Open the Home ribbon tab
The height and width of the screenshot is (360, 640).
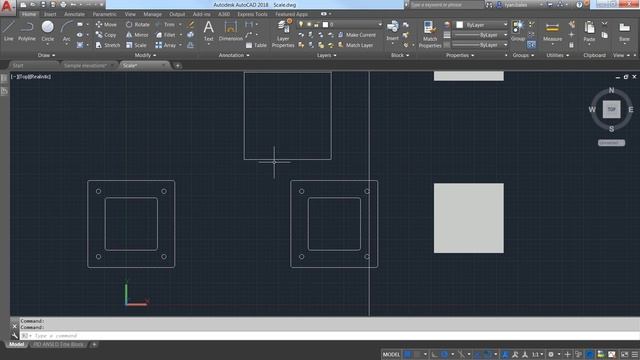click(29, 14)
